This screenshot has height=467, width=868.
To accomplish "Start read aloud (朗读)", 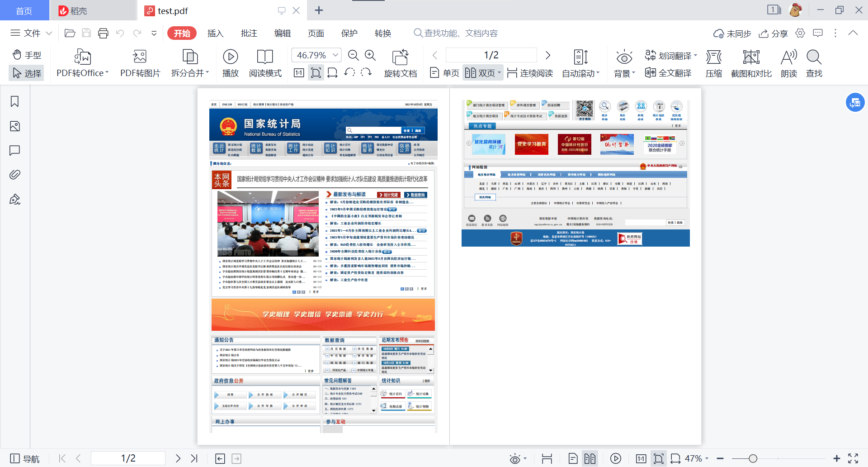I will 789,63.
